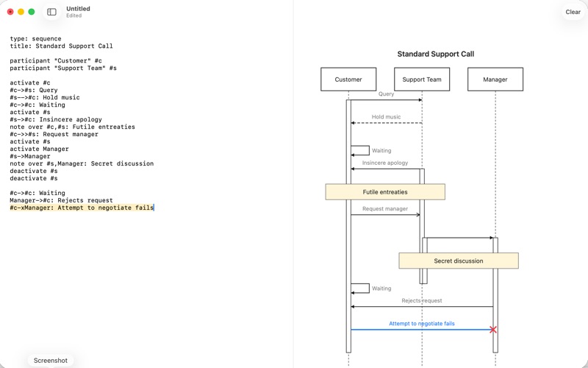The width and height of the screenshot is (588, 368).
Task: Click the line 'Manager->#c: Rejects request'
Action: (61, 200)
